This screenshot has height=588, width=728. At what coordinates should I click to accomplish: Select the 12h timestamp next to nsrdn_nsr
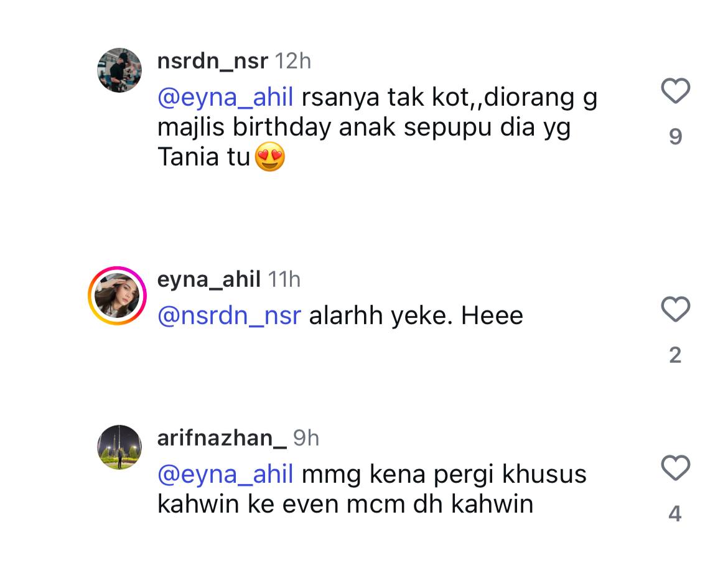tap(293, 62)
